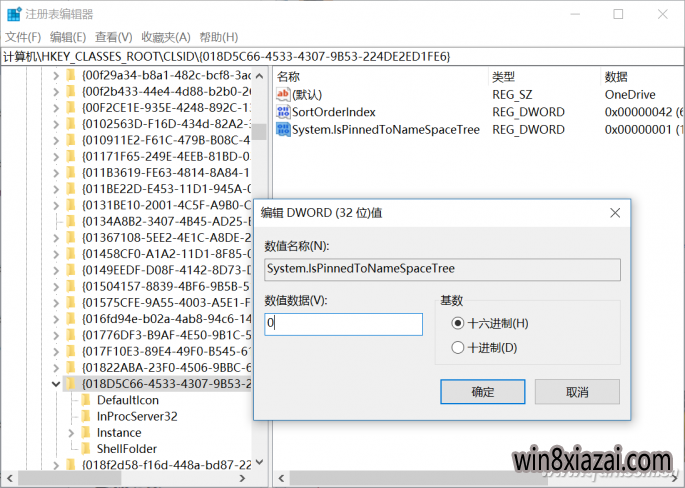Expand the {018f2d58-f16d-448a key
The image size is (685, 488).
coord(56,465)
